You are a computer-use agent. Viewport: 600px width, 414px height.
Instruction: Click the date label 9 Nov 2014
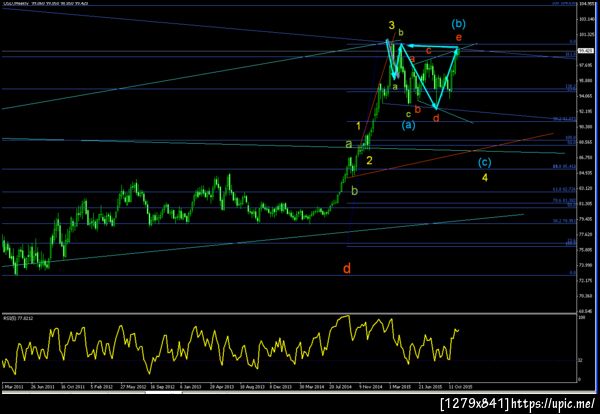coord(370,387)
